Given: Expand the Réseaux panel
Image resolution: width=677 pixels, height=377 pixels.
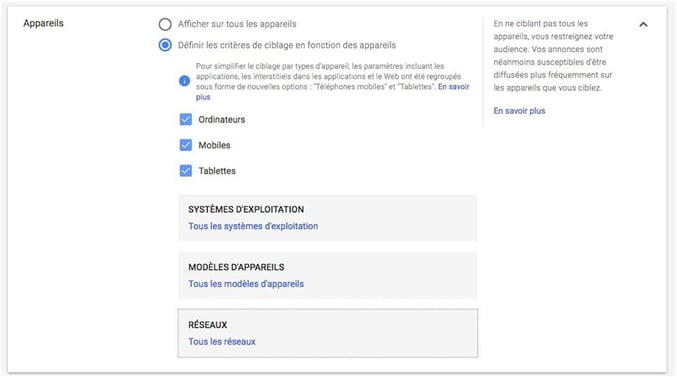Looking at the screenshot, I should [328, 333].
